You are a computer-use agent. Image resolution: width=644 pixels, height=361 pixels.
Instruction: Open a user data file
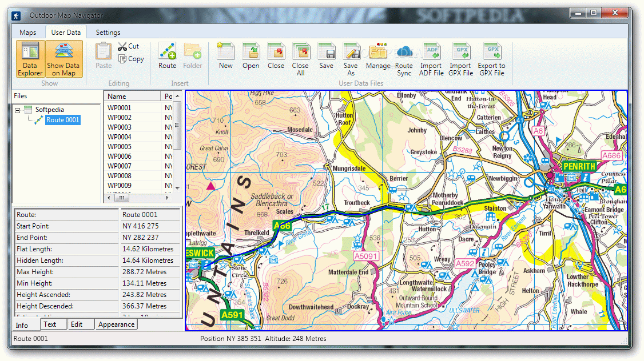coord(251,56)
